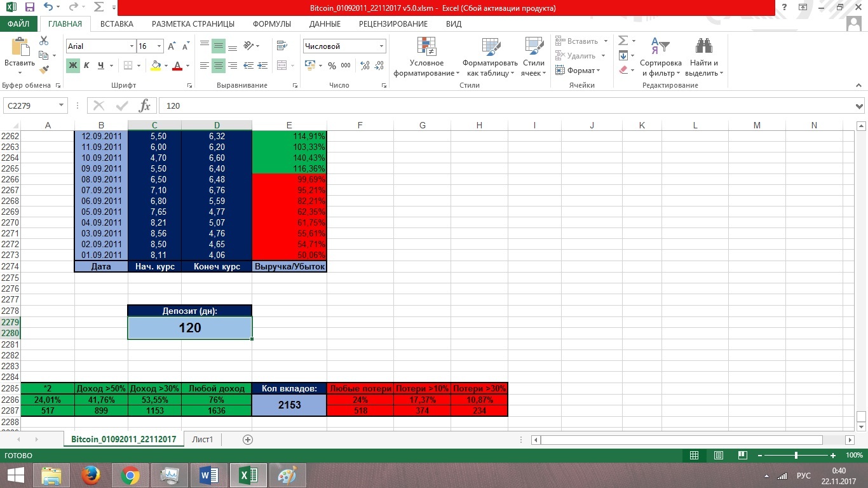Click the increase decimal icon
Image resolution: width=868 pixels, height=488 pixels.
365,65
